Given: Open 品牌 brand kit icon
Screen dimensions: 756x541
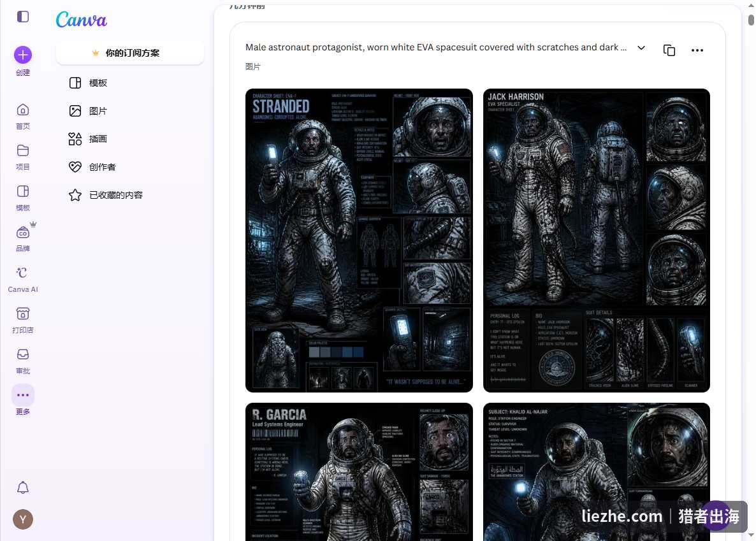Looking at the screenshot, I should pyautogui.click(x=23, y=239).
